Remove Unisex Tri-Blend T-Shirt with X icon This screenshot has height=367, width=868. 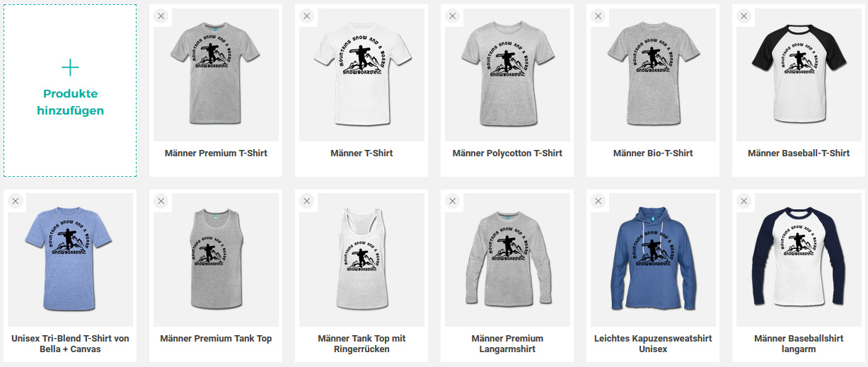pyautogui.click(x=16, y=202)
